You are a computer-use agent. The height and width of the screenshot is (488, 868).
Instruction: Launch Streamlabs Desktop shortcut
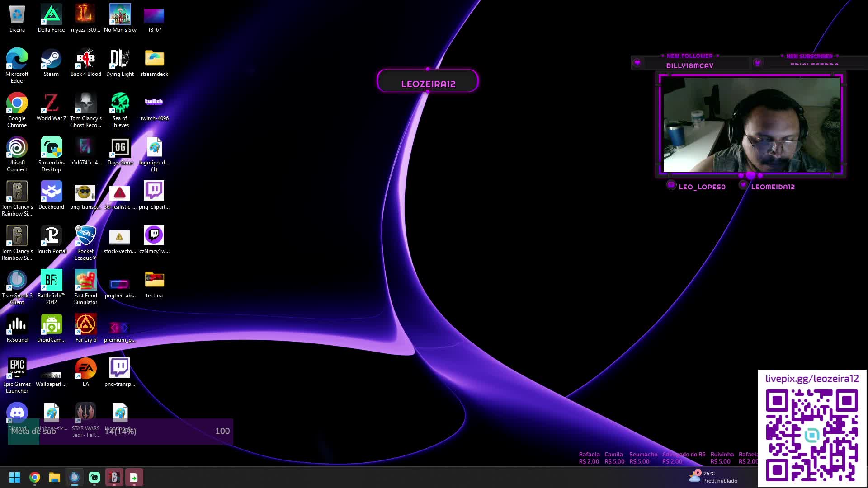(x=51, y=155)
